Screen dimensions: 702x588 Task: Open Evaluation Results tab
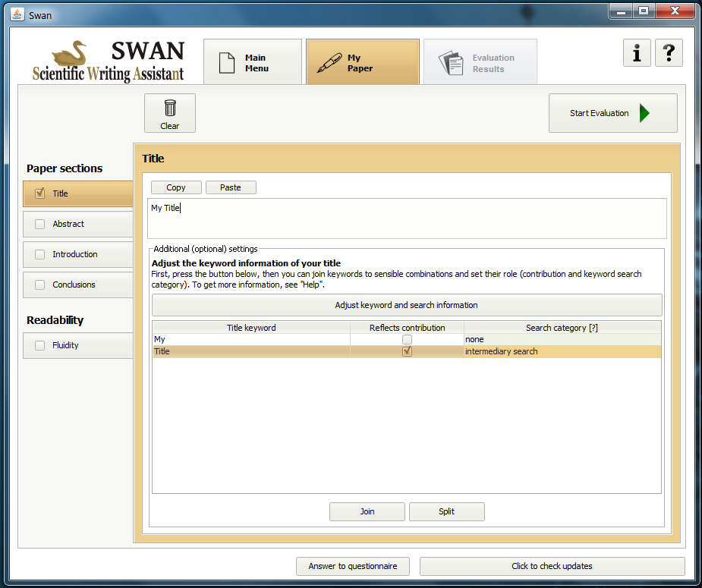(480, 62)
